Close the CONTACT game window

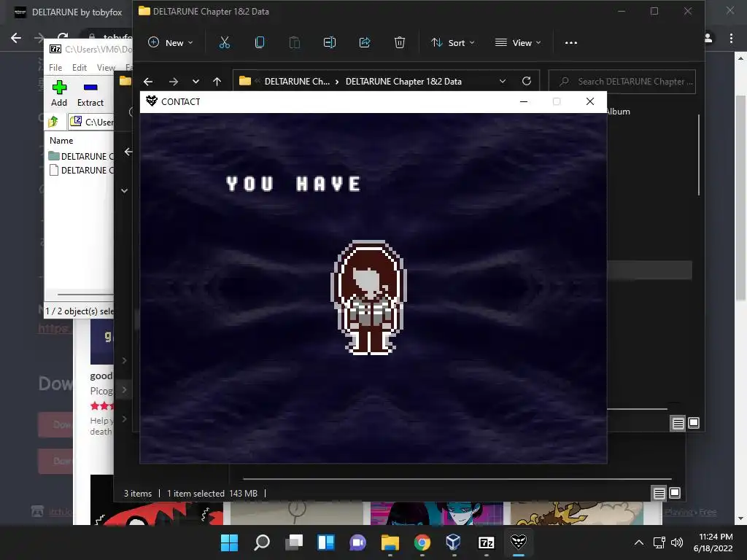tap(590, 101)
